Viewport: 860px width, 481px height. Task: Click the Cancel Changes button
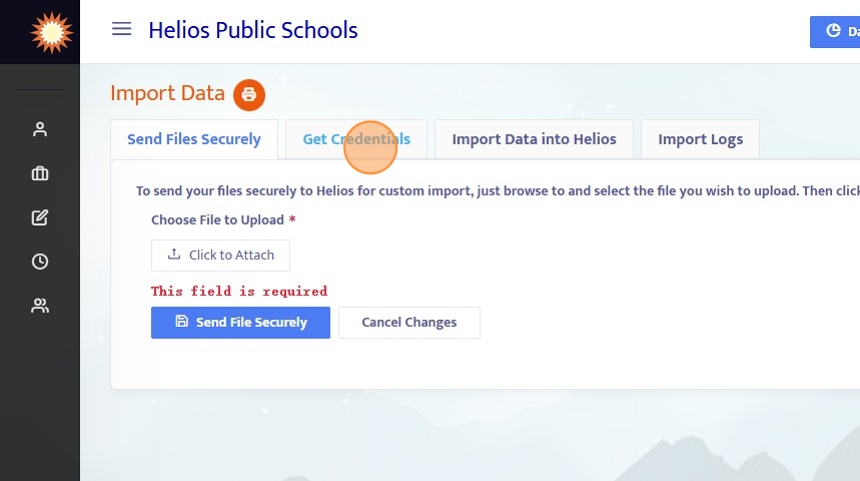click(409, 322)
